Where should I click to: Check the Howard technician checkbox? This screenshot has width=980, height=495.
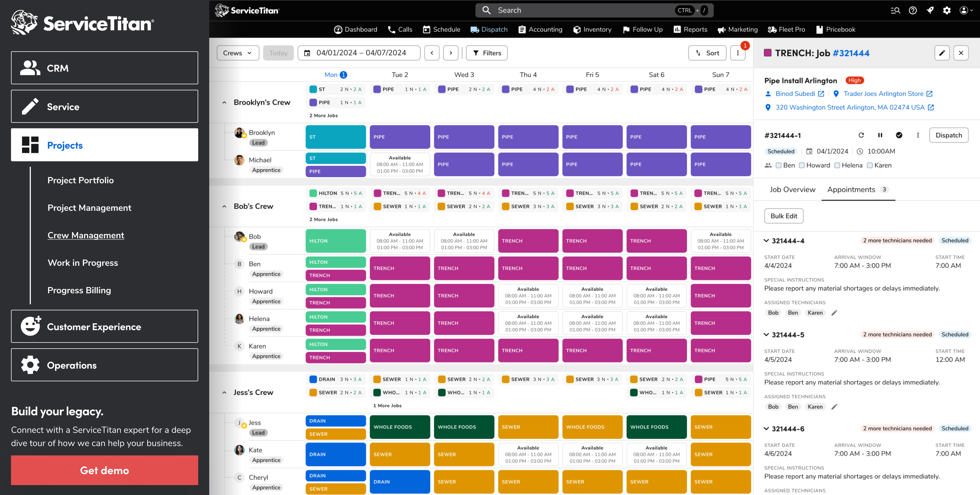[802, 165]
